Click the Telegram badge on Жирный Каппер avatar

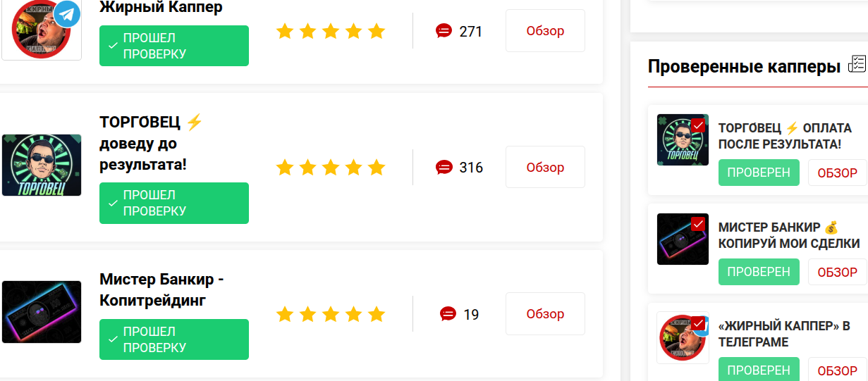click(67, 13)
